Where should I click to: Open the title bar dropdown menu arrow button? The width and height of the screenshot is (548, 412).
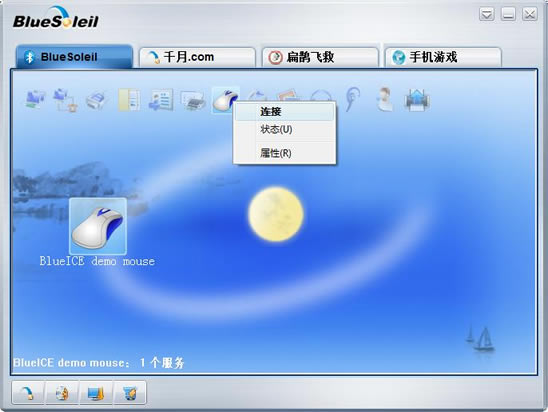486,14
